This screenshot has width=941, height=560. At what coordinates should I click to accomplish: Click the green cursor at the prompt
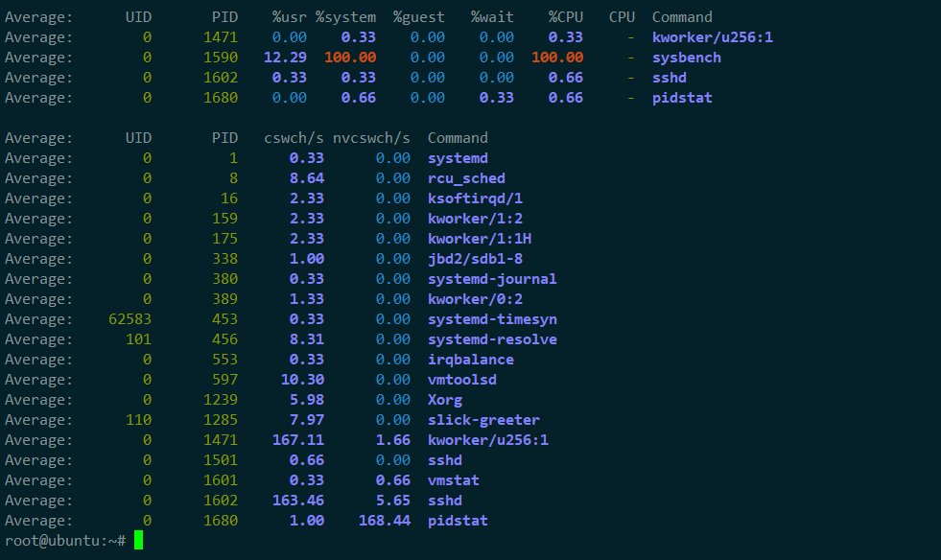coord(138,541)
